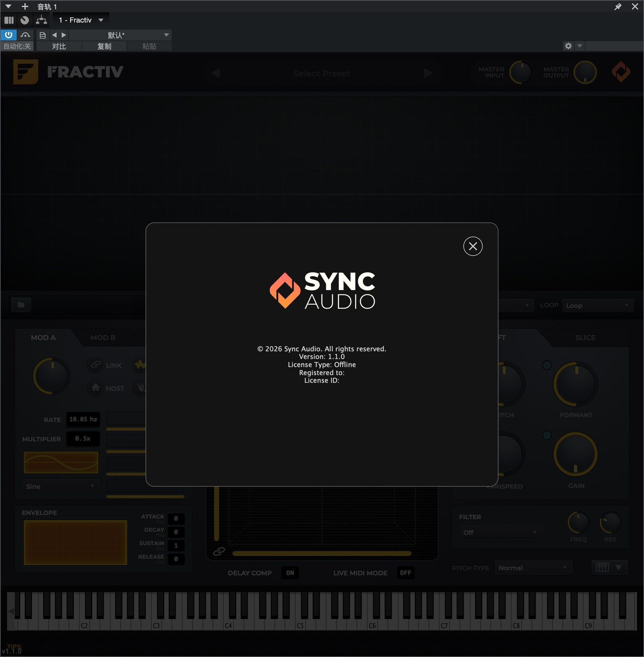Toggle the plugin power bypass button
This screenshot has height=657, width=644.
tap(8, 35)
